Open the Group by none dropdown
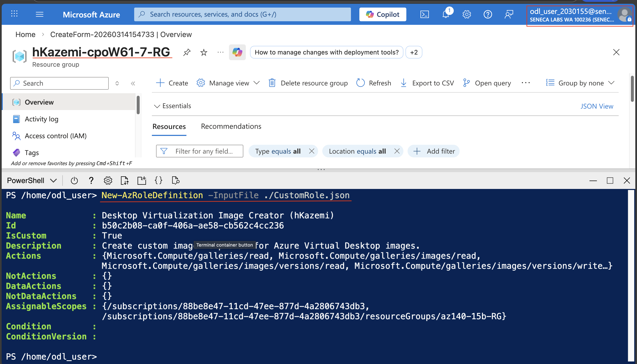637x364 pixels. (x=580, y=83)
